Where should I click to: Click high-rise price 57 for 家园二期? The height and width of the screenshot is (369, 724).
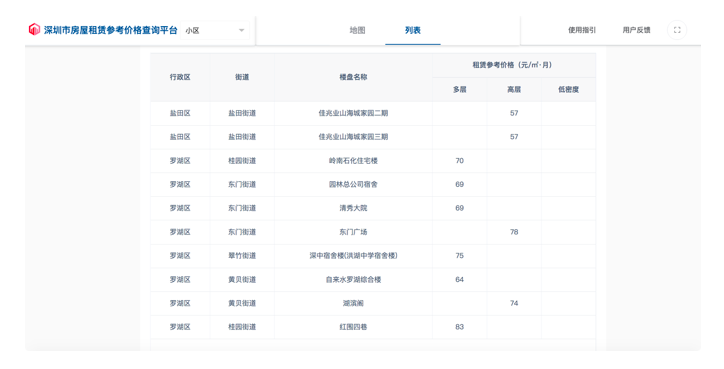point(514,113)
